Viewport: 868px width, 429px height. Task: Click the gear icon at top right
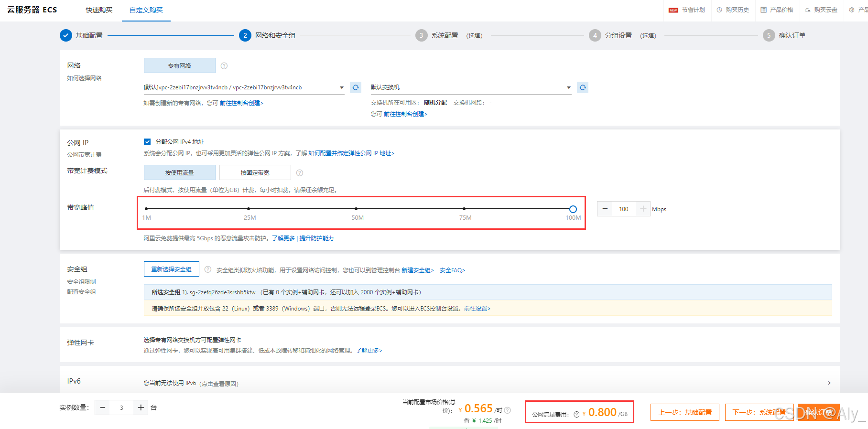tap(852, 10)
